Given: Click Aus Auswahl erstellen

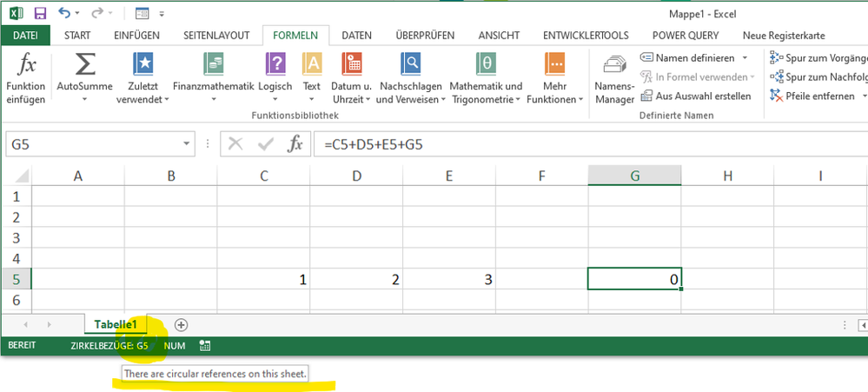Looking at the screenshot, I should 696,96.
